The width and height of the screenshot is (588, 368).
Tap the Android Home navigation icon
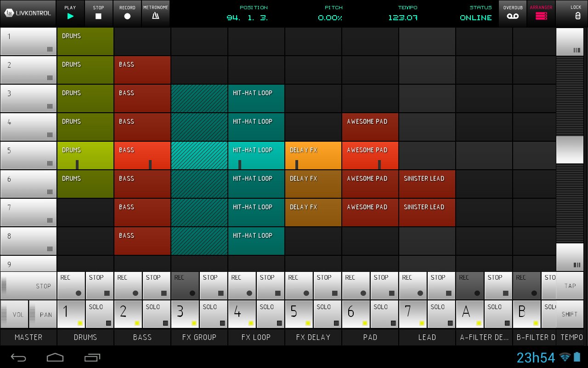click(55, 357)
